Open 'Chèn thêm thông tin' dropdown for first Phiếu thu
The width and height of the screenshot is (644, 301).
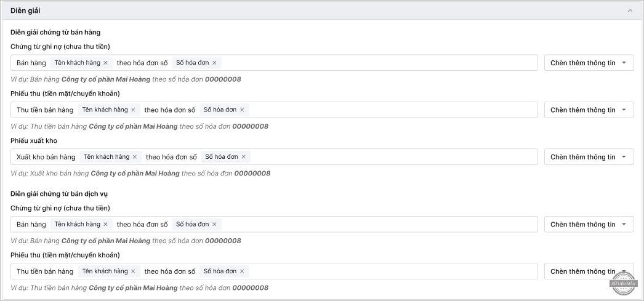tap(589, 110)
